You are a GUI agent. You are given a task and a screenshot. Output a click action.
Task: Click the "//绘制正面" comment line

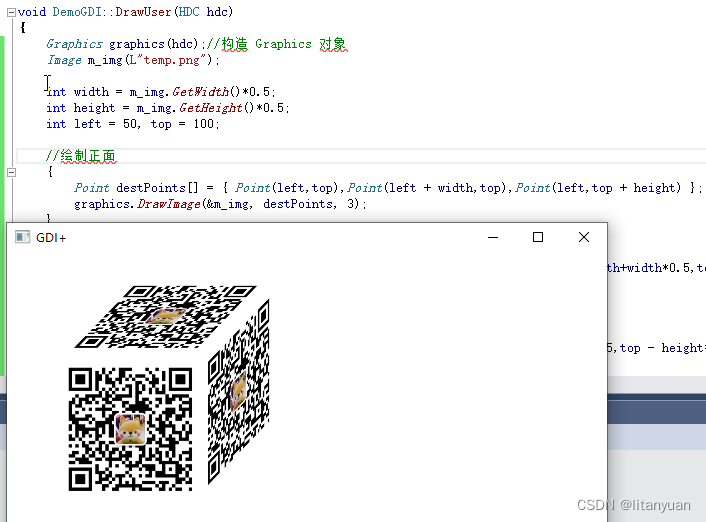[x=81, y=156]
